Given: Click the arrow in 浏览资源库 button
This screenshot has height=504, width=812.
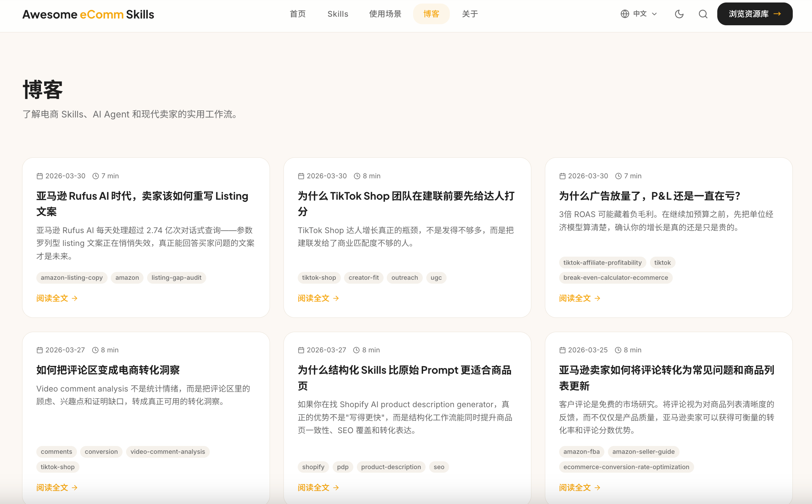Looking at the screenshot, I should click(777, 14).
